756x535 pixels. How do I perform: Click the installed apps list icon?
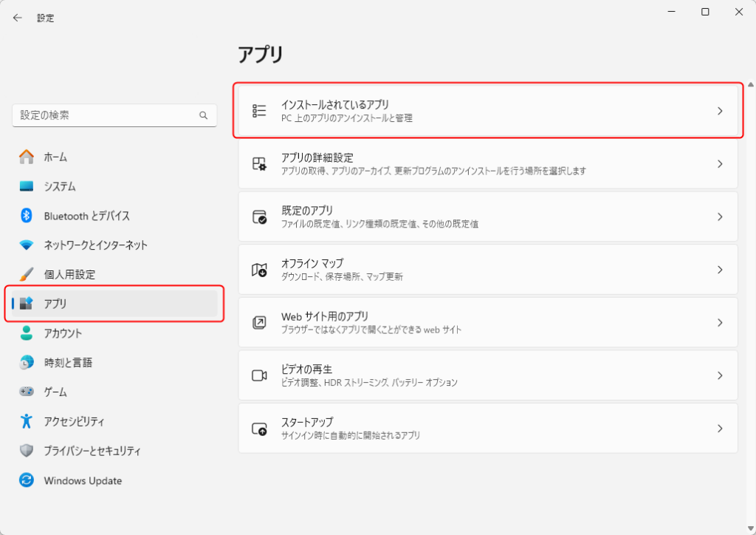click(x=259, y=111)
